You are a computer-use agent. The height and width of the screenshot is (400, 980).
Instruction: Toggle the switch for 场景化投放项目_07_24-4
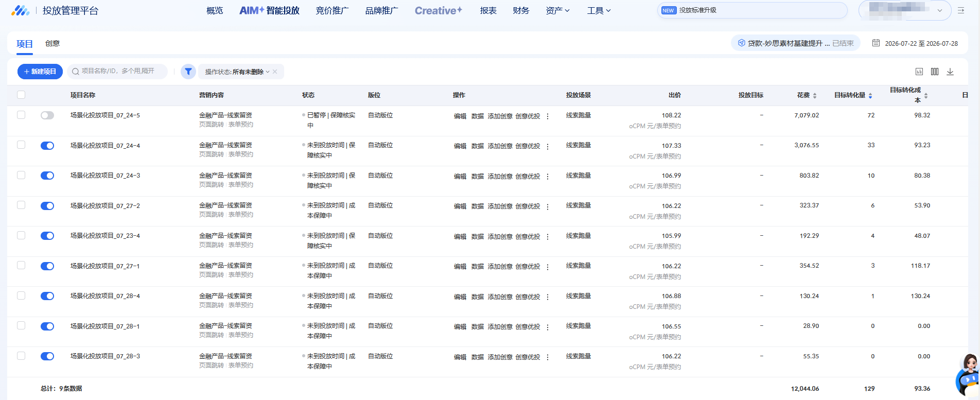click(x=47, y=146)
